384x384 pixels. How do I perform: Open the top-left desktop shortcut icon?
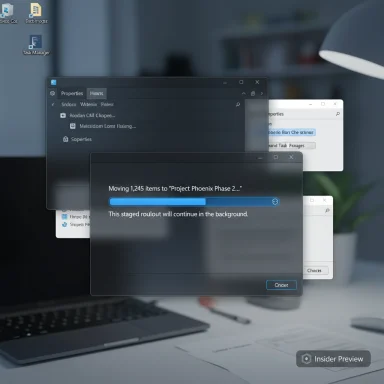point(8,13)
